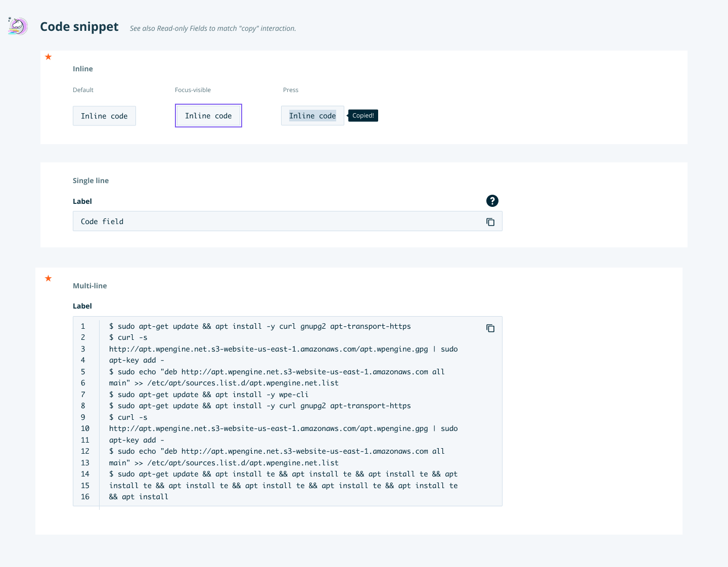Click line number 1 in code block
This screenshot has width=728, height=567.
click(83, 326)
